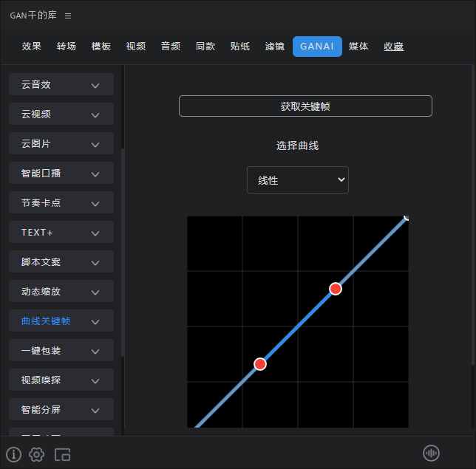This screenshot has width=476, height=469.
Task: Expand the 动态缩放 section
Action: (x=61, y=292)
